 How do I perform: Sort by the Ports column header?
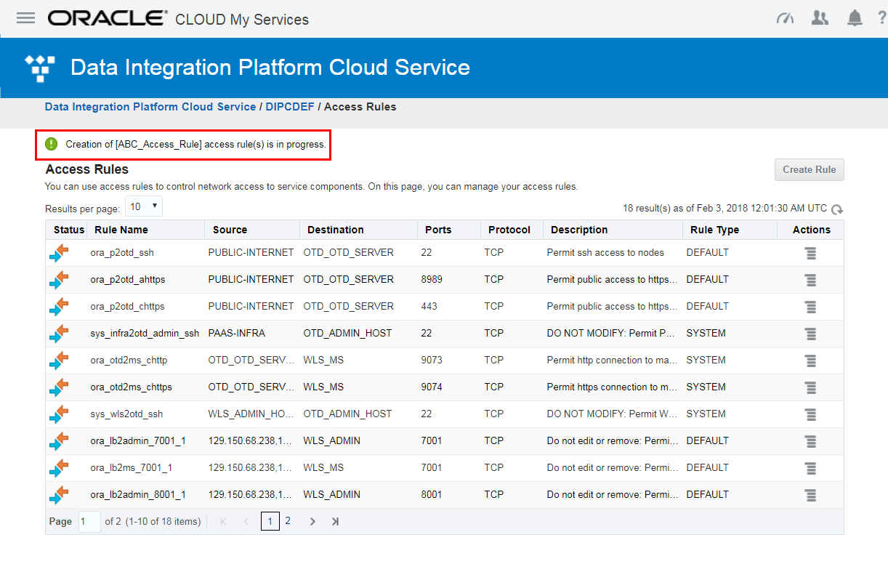[x=438, y=230]
